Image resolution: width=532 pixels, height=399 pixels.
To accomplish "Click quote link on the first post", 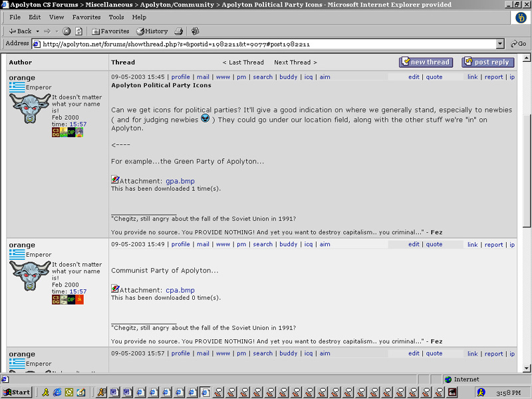I will click(x=434, y=76).
